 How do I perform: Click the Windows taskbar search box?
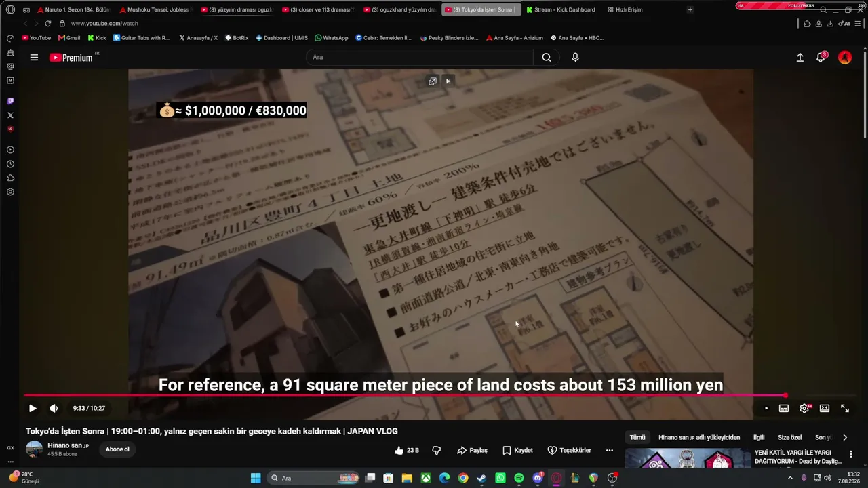[313, 478]
